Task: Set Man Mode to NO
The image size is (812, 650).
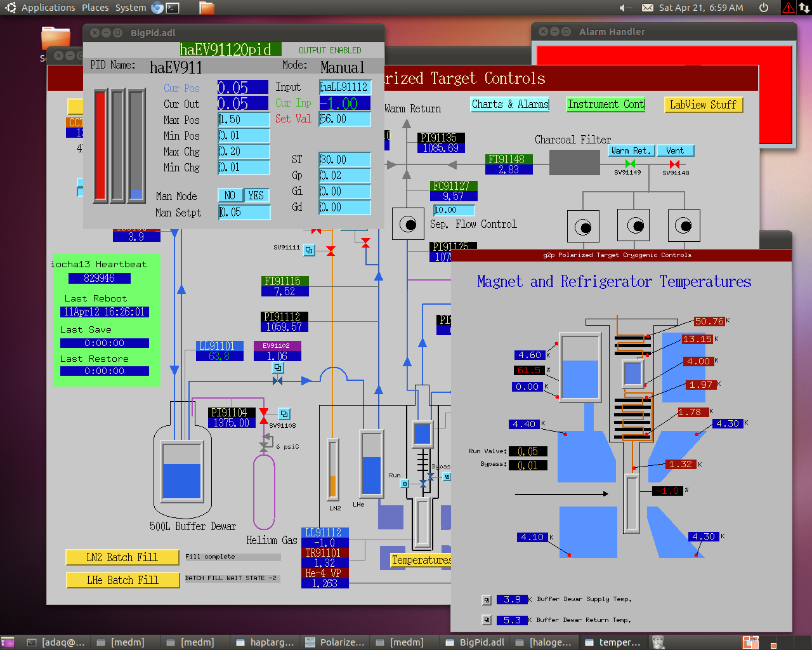Action: click(230, 196)
